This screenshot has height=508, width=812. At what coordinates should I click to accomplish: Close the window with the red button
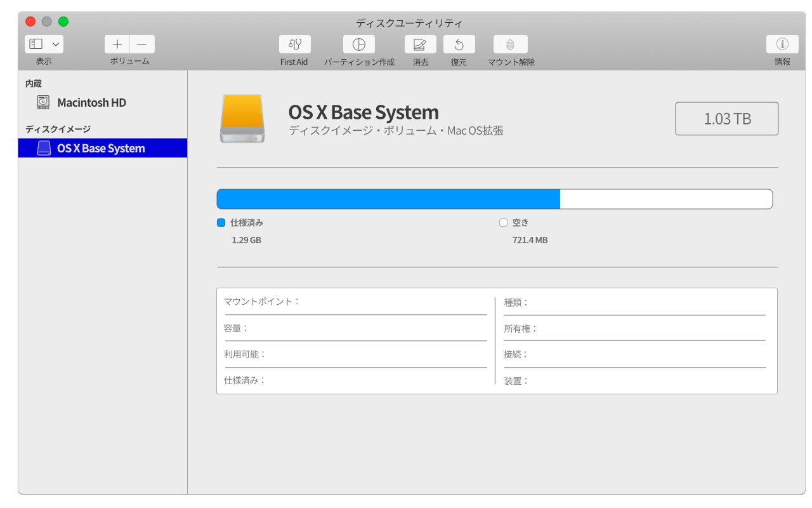pos(30,22)
